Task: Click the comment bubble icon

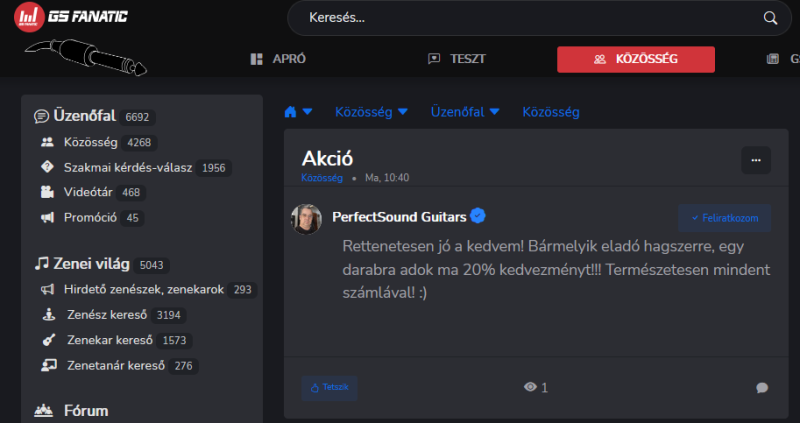Action: click(x=762, y=388)
